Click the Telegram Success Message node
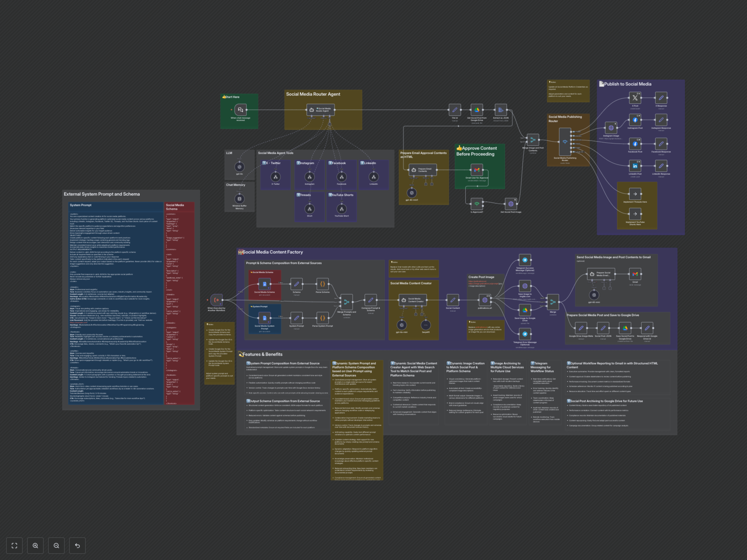 coord(525,260)
